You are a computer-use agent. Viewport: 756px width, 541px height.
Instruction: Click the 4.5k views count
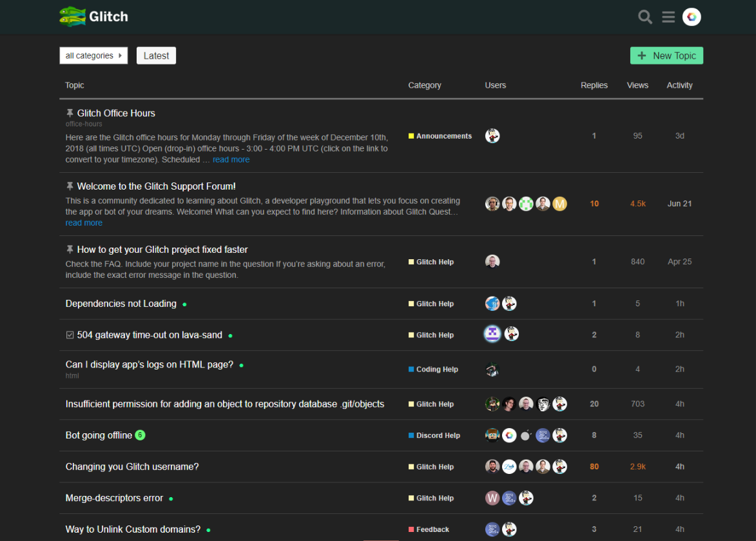[637, 204]
